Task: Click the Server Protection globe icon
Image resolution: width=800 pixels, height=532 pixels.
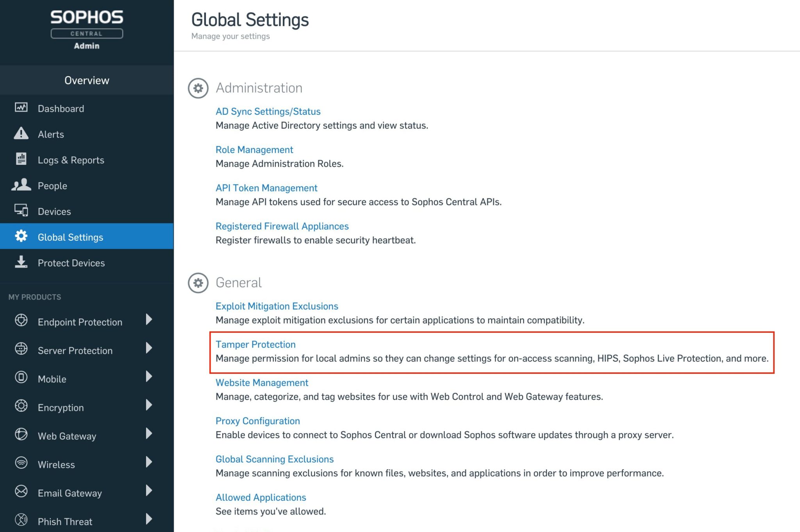Action: (21, 350)
